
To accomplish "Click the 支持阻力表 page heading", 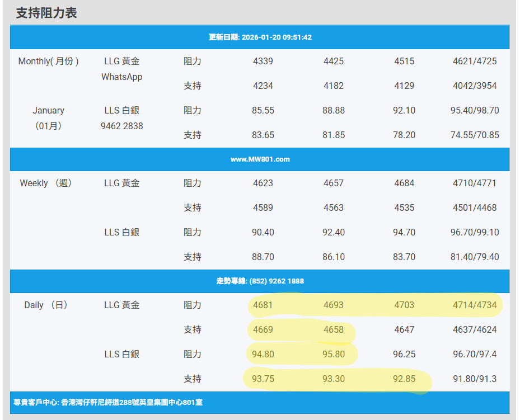I will [46, 13].
